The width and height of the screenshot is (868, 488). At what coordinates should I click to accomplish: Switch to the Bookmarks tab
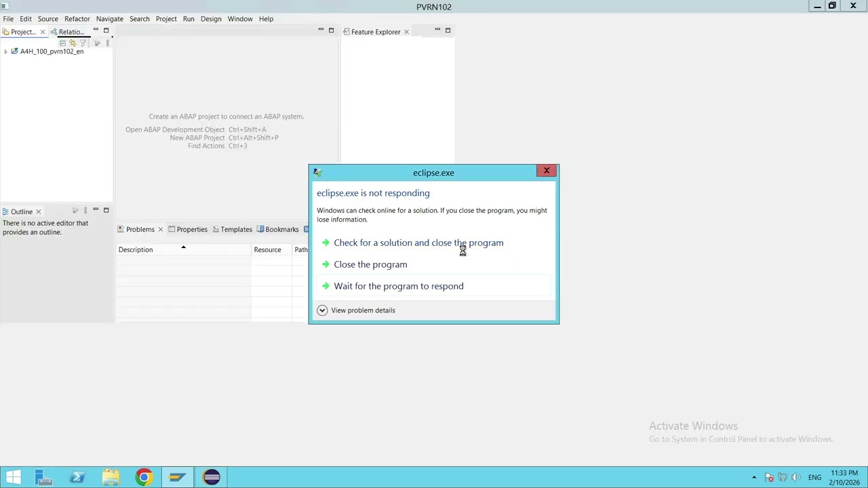[x=277, y=230]
